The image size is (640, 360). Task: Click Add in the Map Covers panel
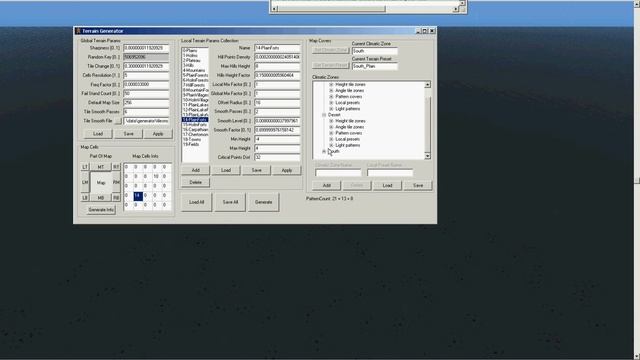coord(327,185)
